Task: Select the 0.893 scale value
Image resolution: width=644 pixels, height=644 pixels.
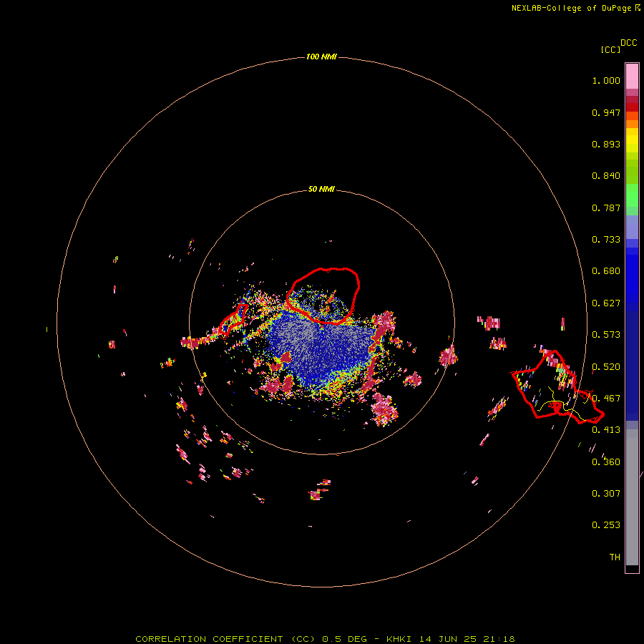Action: [606, 144]
